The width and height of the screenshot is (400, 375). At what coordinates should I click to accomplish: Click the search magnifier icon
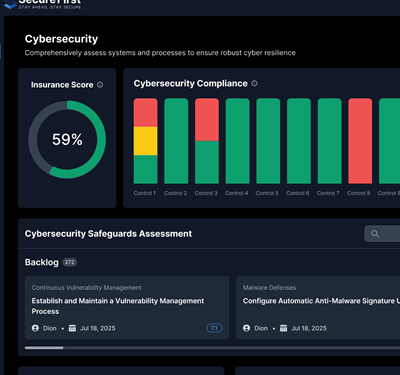point(375,234)
